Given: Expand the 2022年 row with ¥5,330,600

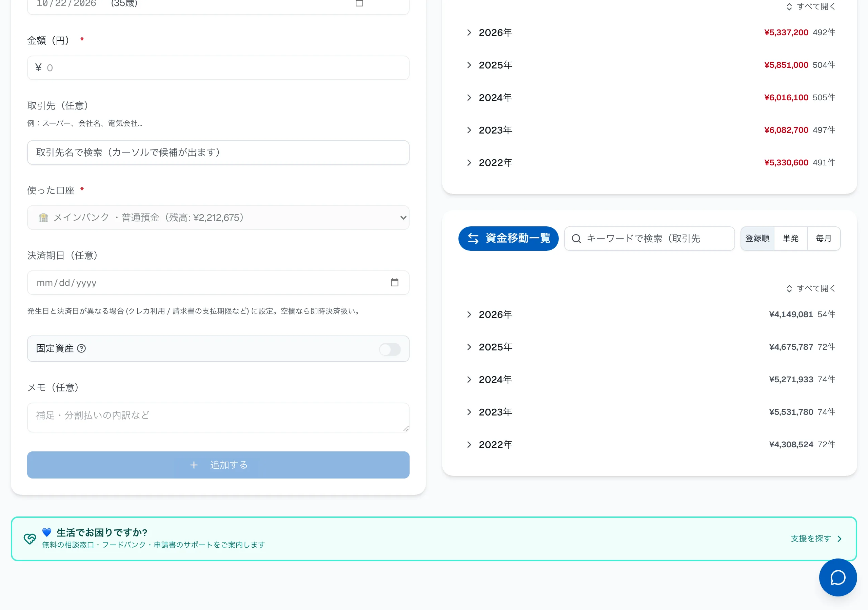Looking at the screenshot, I should (x=650, y=163).
